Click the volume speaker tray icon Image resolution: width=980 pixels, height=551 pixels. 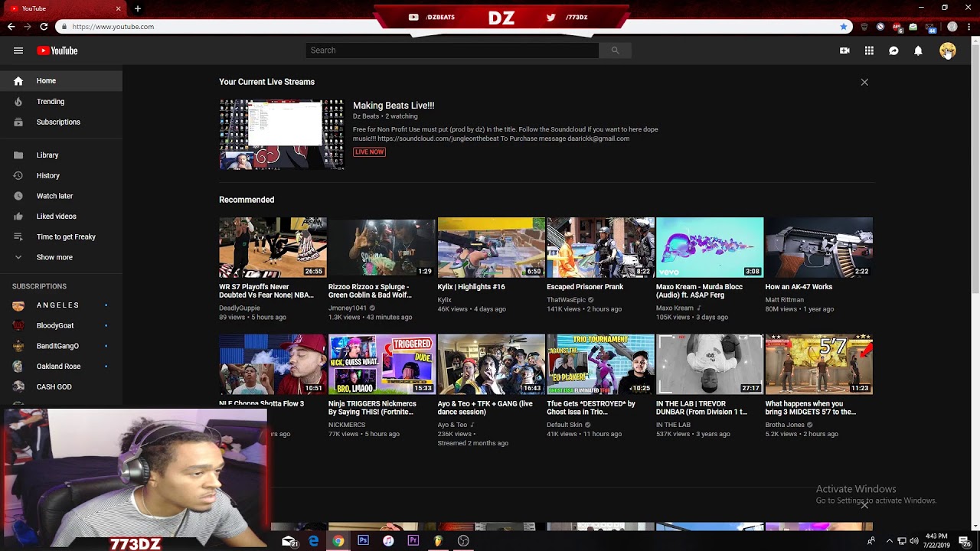tap(914, 541)
